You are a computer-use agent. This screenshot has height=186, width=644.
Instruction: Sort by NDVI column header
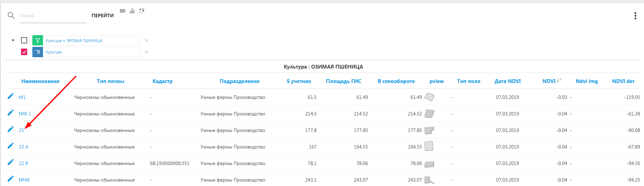[x=549, y=81]
